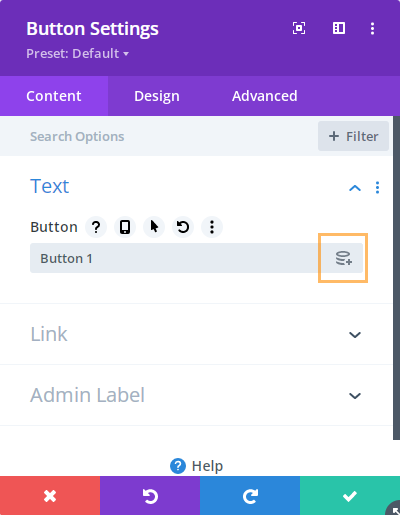The height and width of the screenshot is (515, 400).
Task: Click the hover cursor icon for Button
Action: (154, 227)
